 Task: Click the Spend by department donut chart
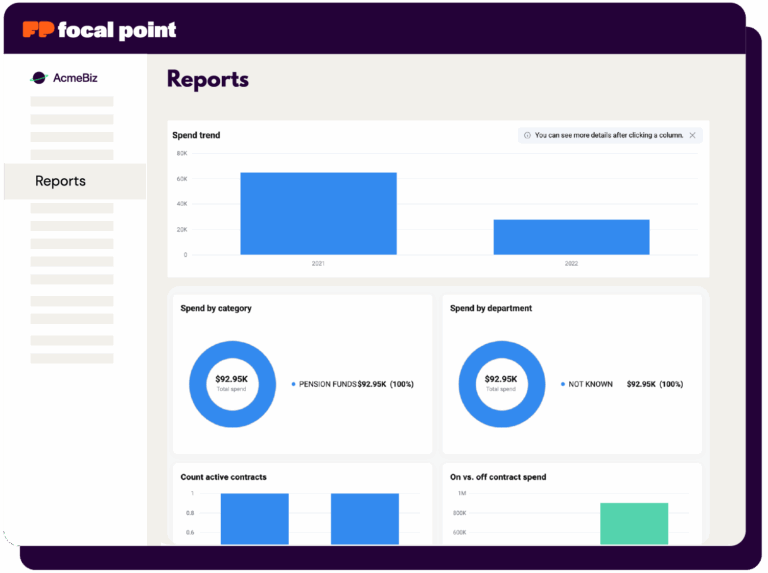point(501,384)
